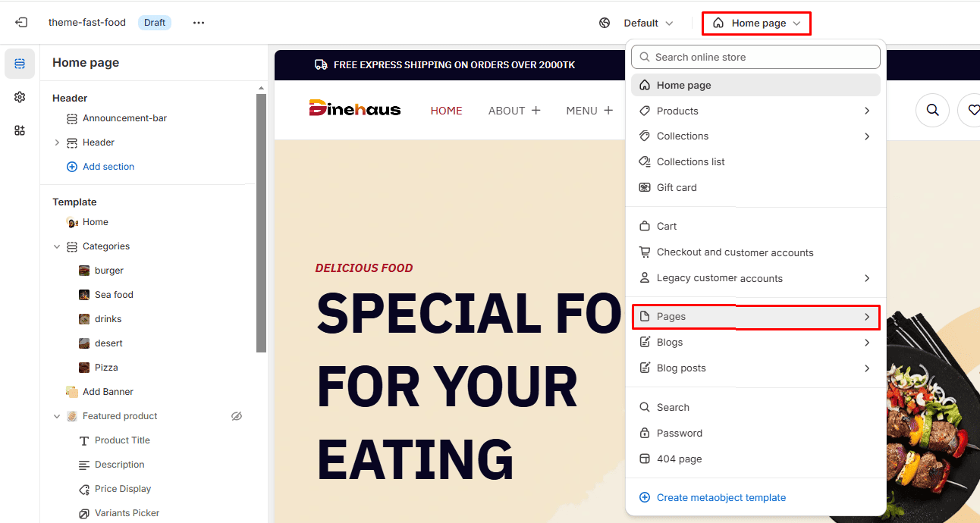Open the app embeds sidebar icon
Screen dimensions: 980x523
click(x=20, y=130)
